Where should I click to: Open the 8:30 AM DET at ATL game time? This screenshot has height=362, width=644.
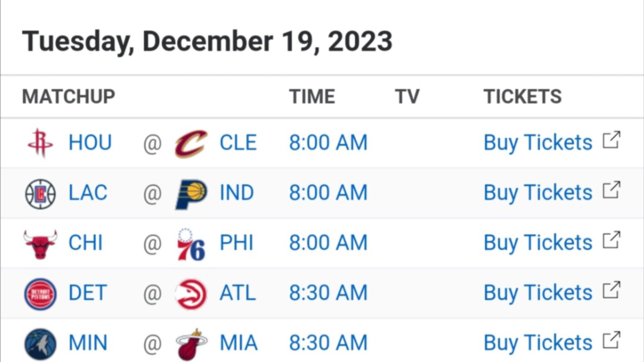coord(328,293)
